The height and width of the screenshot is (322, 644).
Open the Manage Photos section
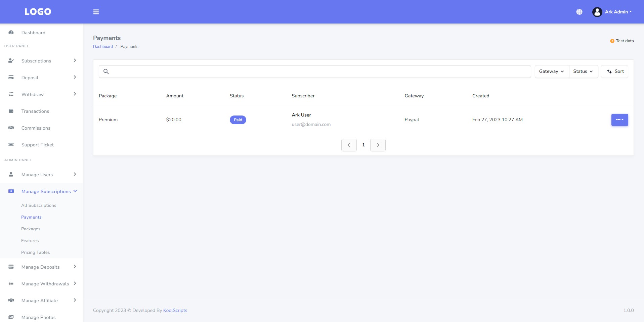coord(38,317)
